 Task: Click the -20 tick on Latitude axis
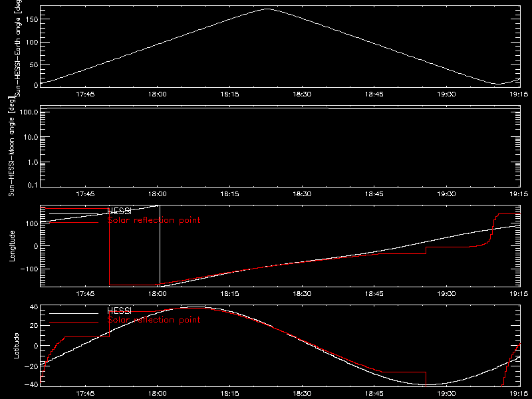coord(31,366)
